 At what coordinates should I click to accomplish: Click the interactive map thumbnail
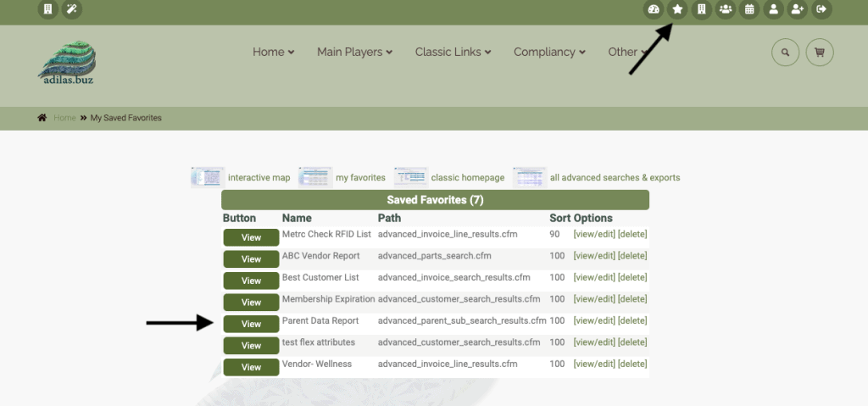coord(208,177)
